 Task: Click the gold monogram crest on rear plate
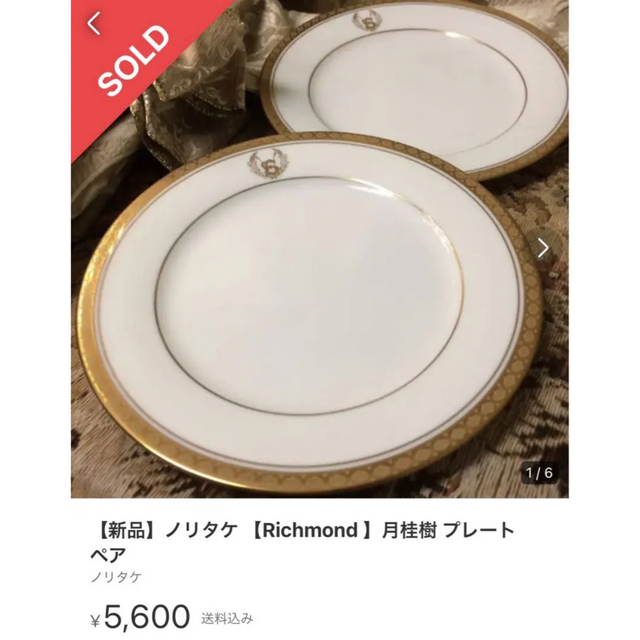pyautogui.click(x=366, y=20)
